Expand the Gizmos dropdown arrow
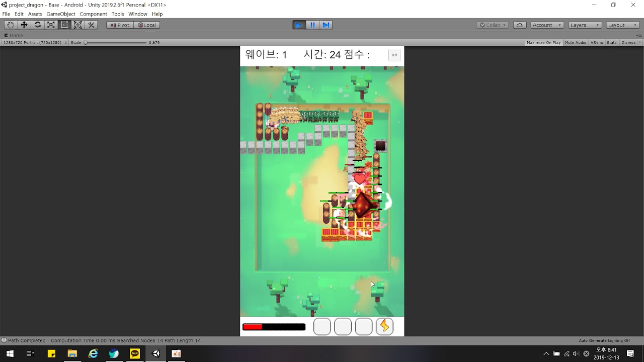The image size is (644, 362). click(x=639, y=43)
